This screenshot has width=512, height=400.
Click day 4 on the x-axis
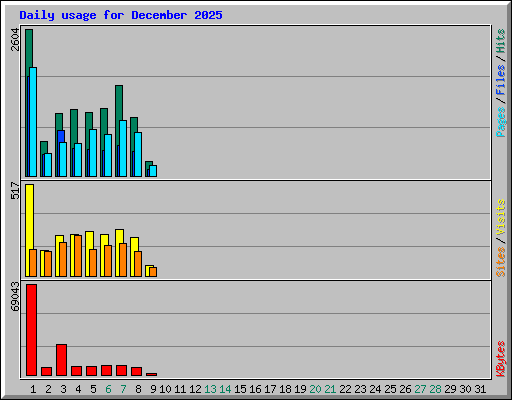(x=78, y=389)
